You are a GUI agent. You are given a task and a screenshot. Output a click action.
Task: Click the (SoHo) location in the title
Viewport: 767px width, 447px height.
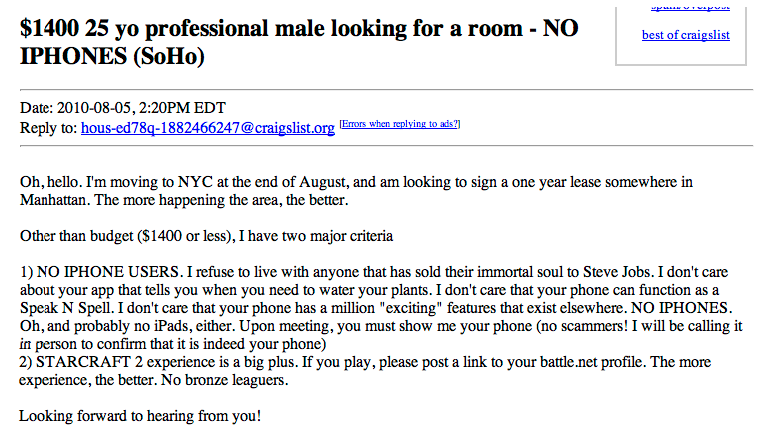169,56
